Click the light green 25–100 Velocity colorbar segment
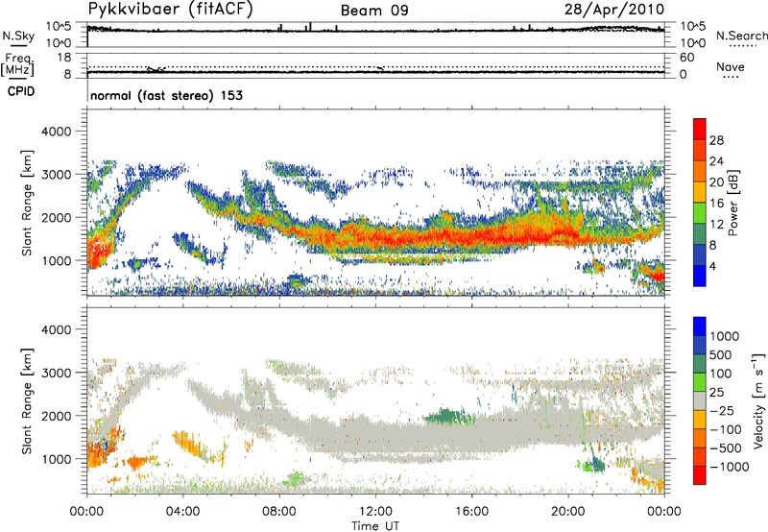768x532 pixels. [x=700, y=382]
